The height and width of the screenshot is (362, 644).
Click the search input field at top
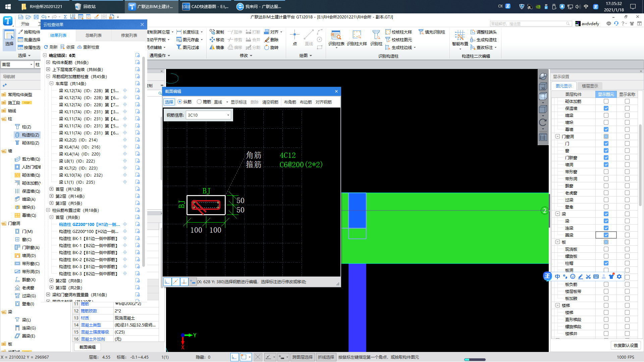pos(531,23)
